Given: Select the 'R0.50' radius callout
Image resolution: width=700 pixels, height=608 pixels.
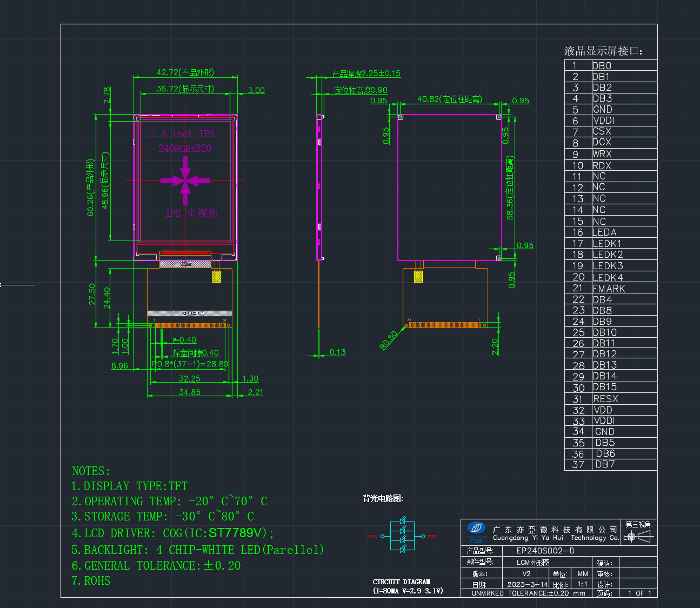Looking at the screenshot, I should tap(388, 340).
